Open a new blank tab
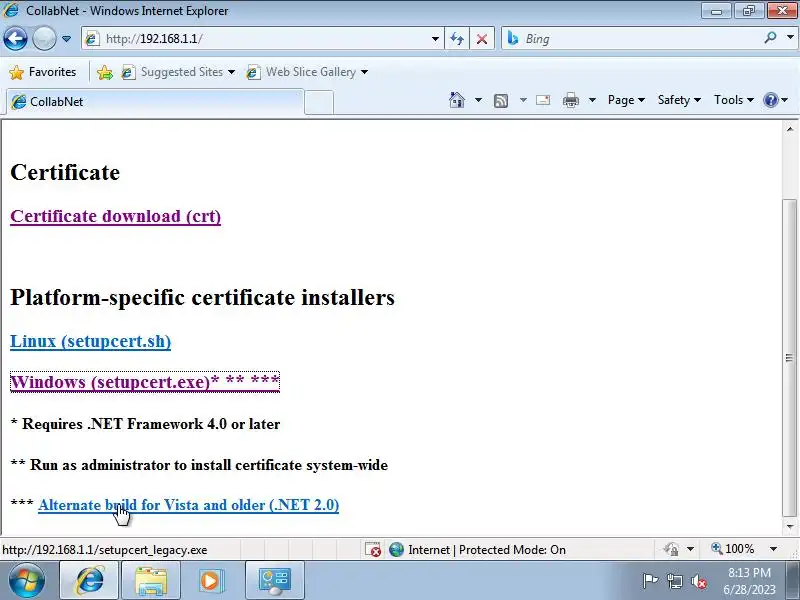 (319, 102)
